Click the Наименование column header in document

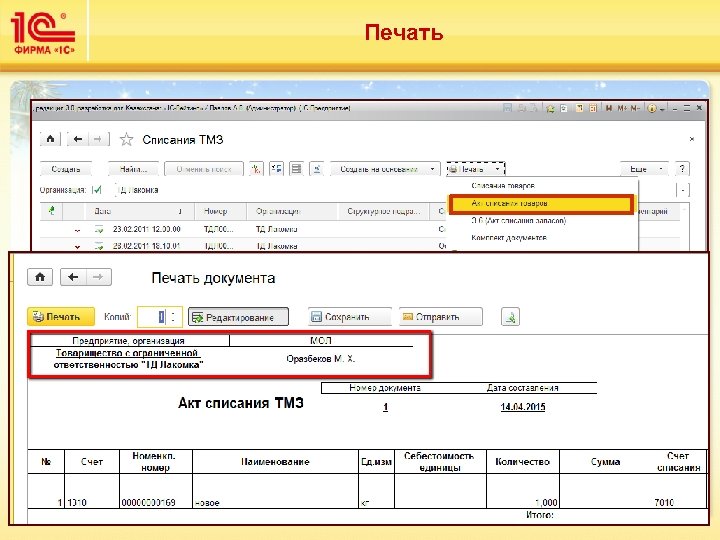[275, 461]
